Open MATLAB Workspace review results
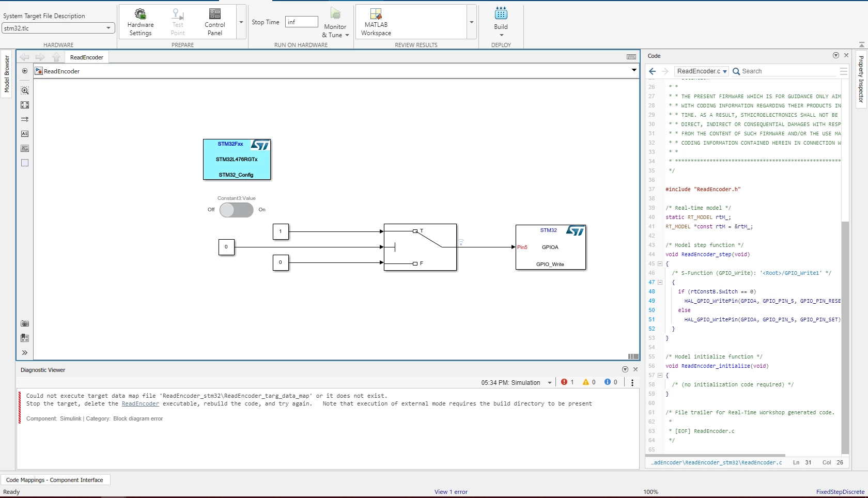The width and height of the screenshot is (868, 498). pos(376,22)
